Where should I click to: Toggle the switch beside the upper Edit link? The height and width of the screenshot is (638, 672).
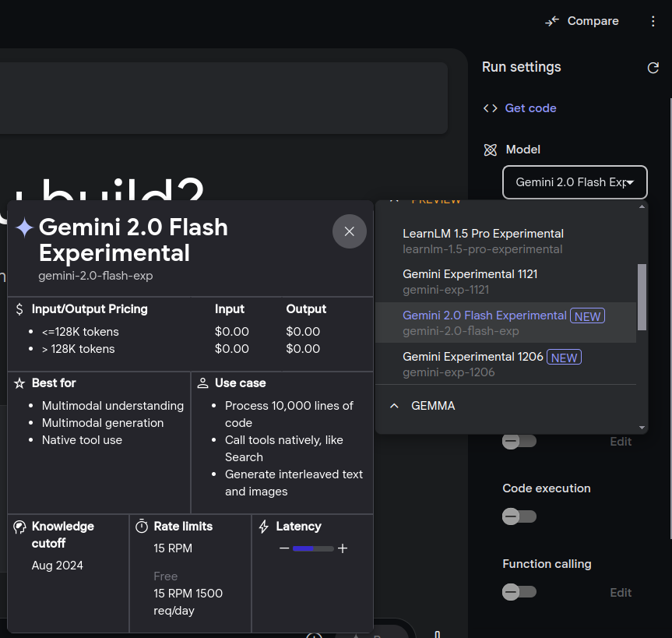(x=519, y=441)
